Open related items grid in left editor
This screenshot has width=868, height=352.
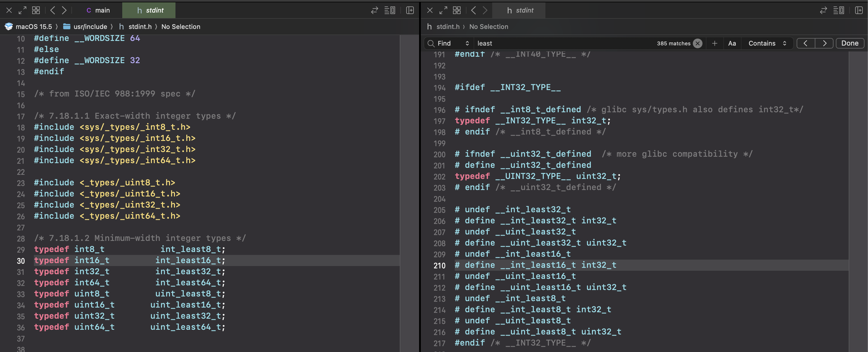pyautogui.click(x=36, y=10)
